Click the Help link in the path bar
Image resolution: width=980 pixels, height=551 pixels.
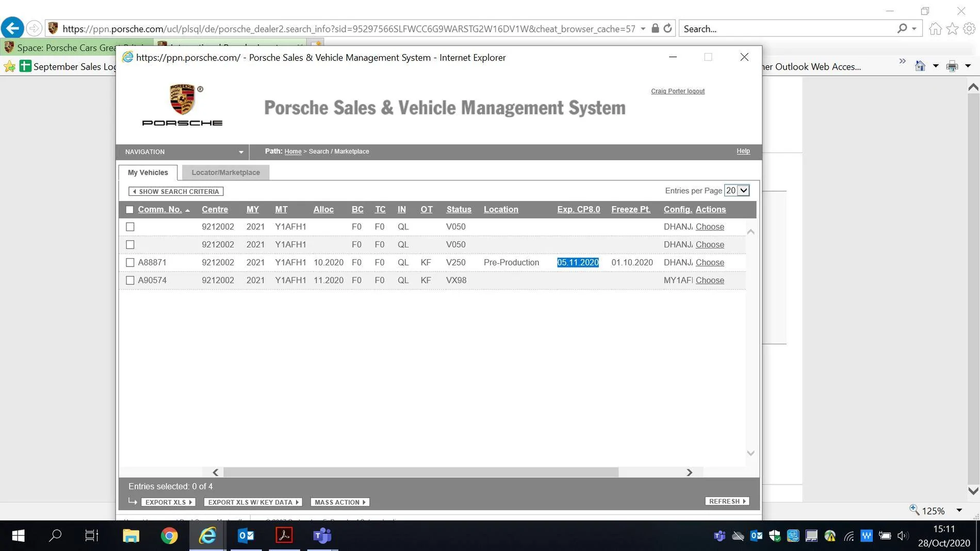(x=743, y=151)
